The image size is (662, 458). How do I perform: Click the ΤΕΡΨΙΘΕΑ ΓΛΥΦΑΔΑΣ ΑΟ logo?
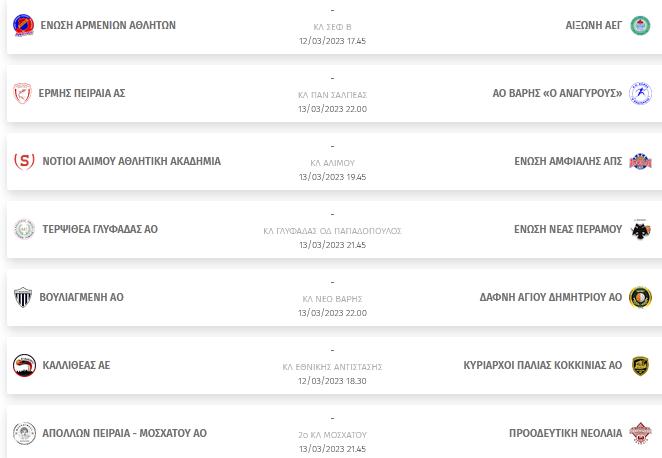(24, 229)
